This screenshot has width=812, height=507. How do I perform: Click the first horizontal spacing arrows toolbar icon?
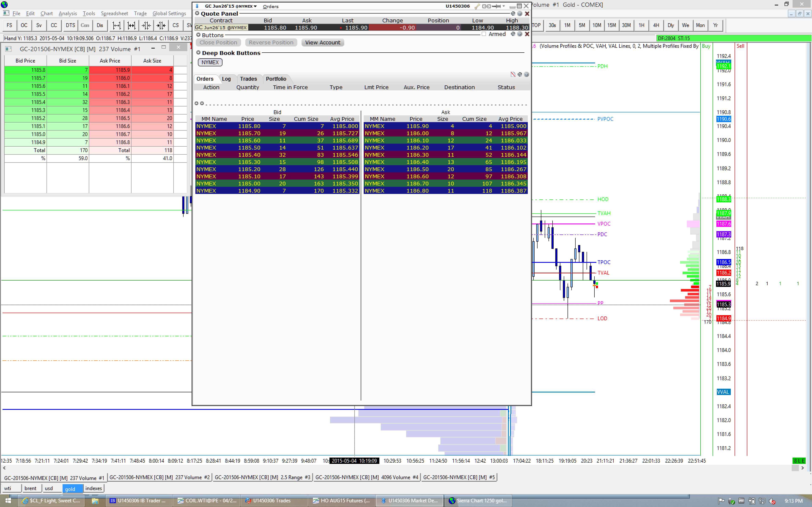coord(117,25)
